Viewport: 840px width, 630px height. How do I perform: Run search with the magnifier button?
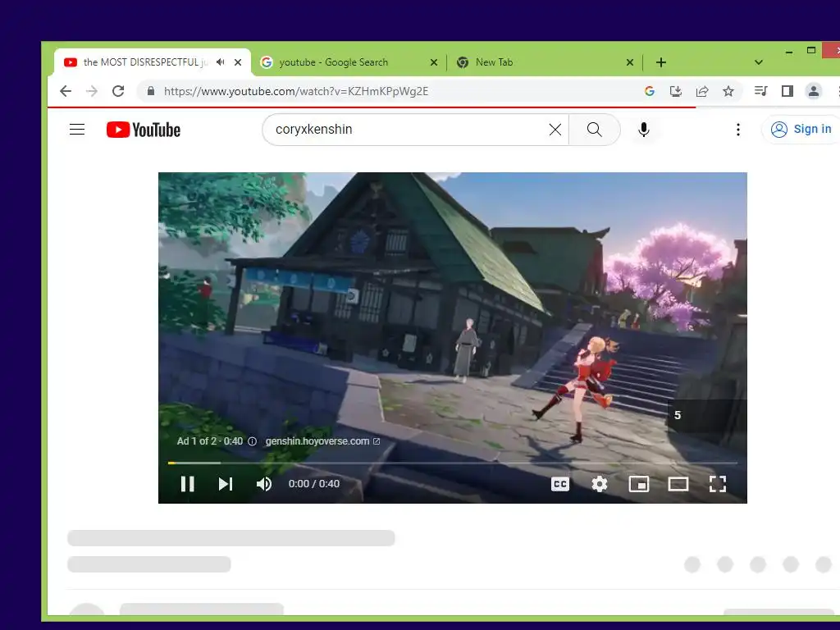[x=594, y=129]
